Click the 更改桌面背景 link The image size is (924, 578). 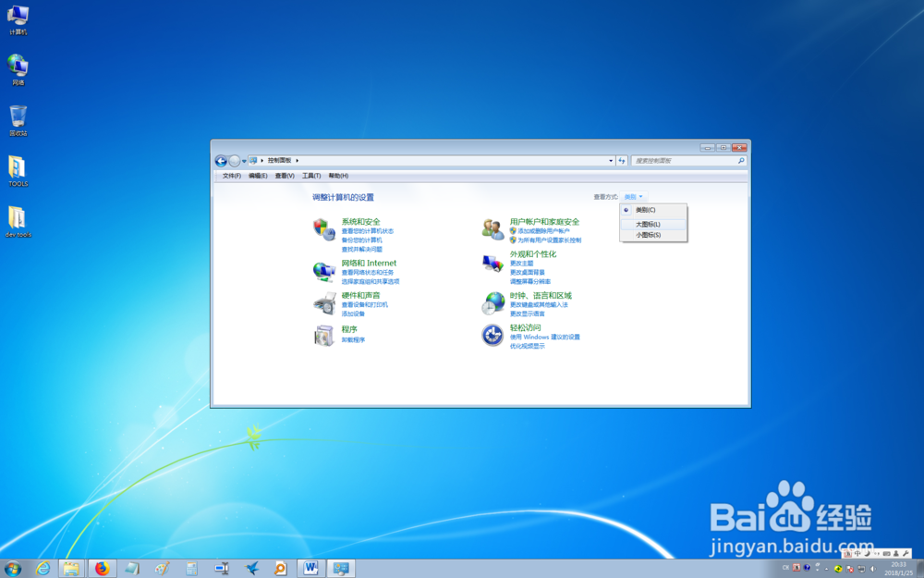click(527, 273)
